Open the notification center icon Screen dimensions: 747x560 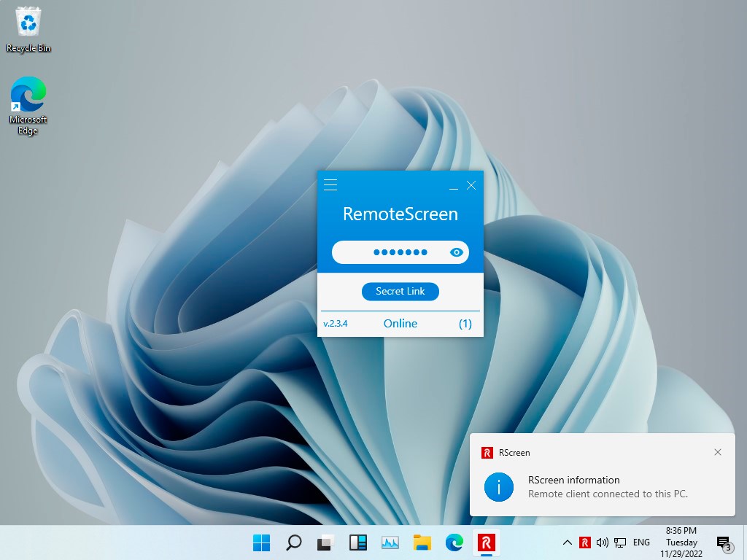click(724, 542)
